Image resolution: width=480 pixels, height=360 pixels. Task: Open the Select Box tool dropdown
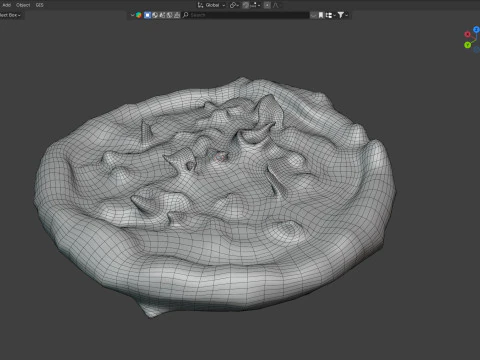coord(10,15)
